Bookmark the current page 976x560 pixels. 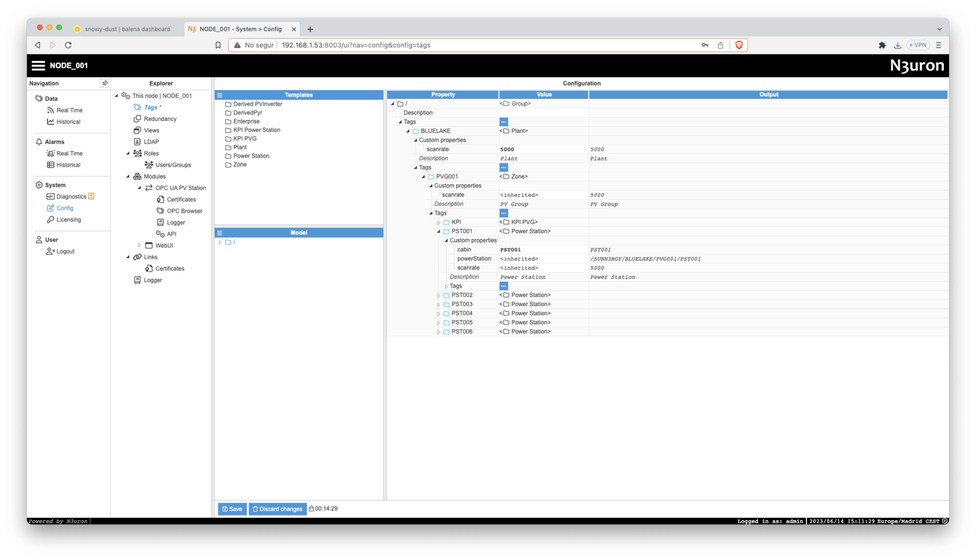[218, 45]
